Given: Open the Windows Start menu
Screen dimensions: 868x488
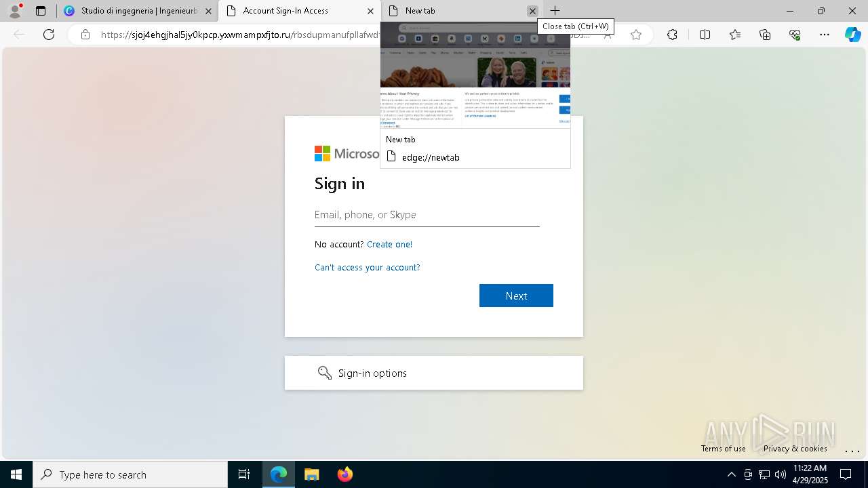Looking at the screenshot, I should point(16,474).
